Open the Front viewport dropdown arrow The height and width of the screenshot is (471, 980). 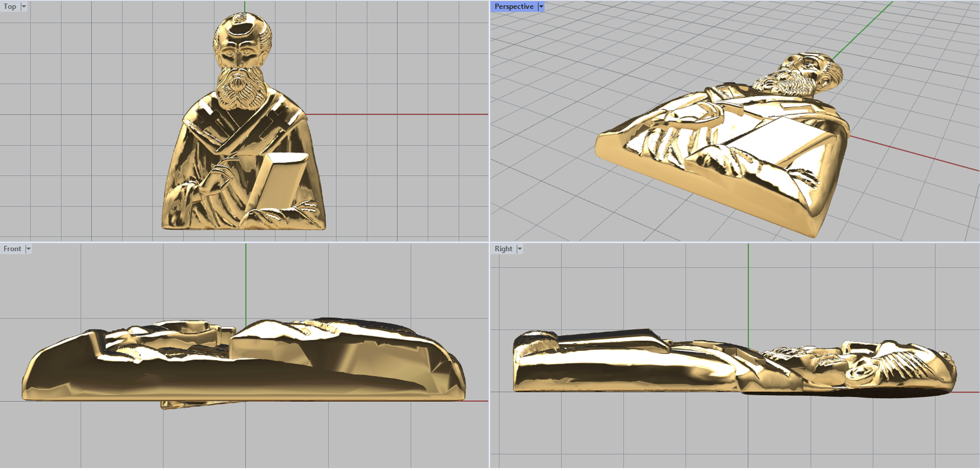coord(28,249)
